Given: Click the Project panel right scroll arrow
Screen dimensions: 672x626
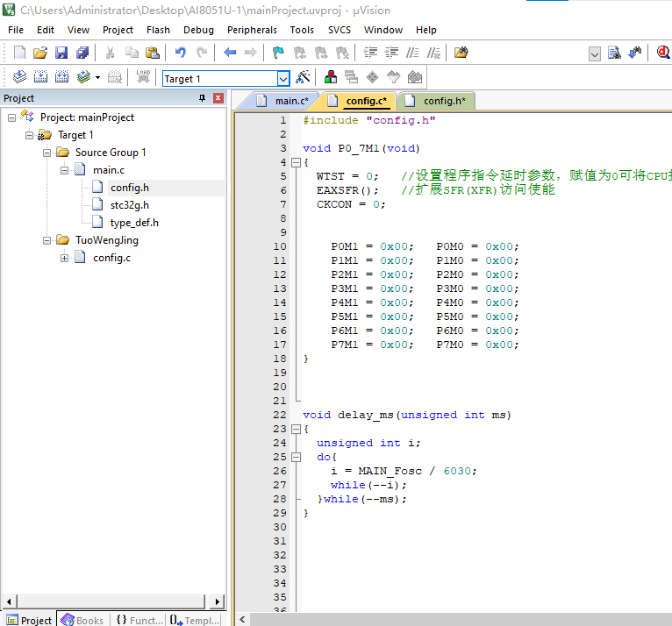Looking at the screenshot, I should click(218, 601).
